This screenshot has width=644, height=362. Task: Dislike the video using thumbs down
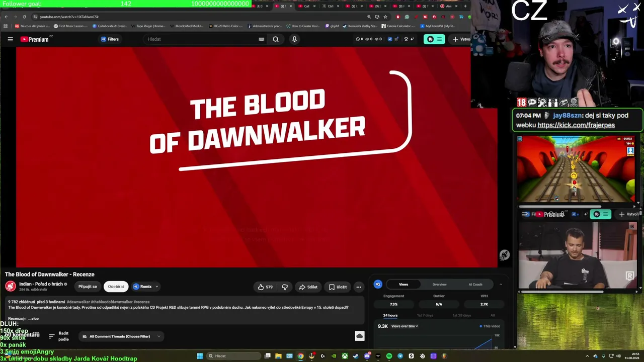coord(285,287)
